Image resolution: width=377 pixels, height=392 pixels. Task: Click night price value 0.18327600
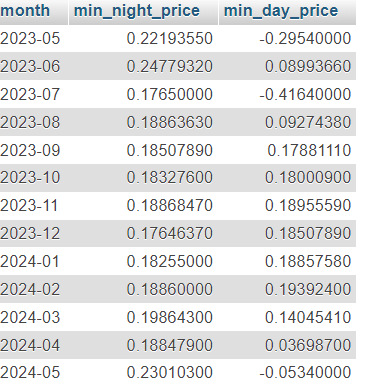coord(170,177)
